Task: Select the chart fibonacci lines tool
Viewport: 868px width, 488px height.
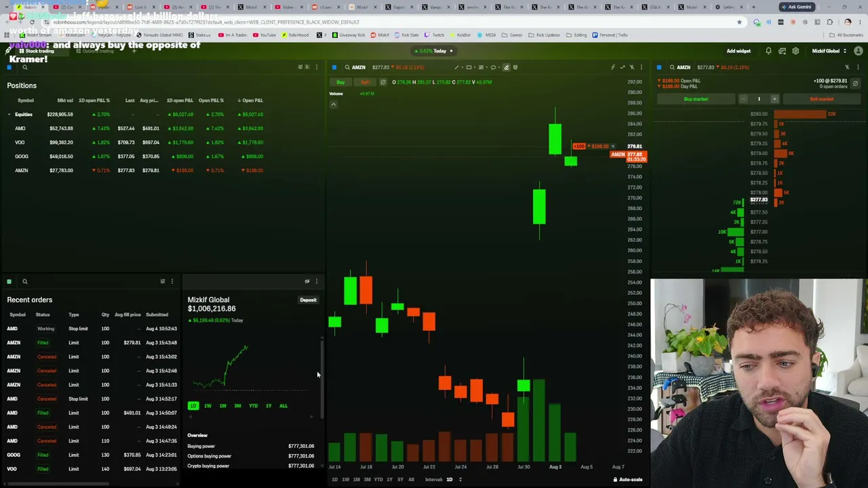Action: pos(481,67)
